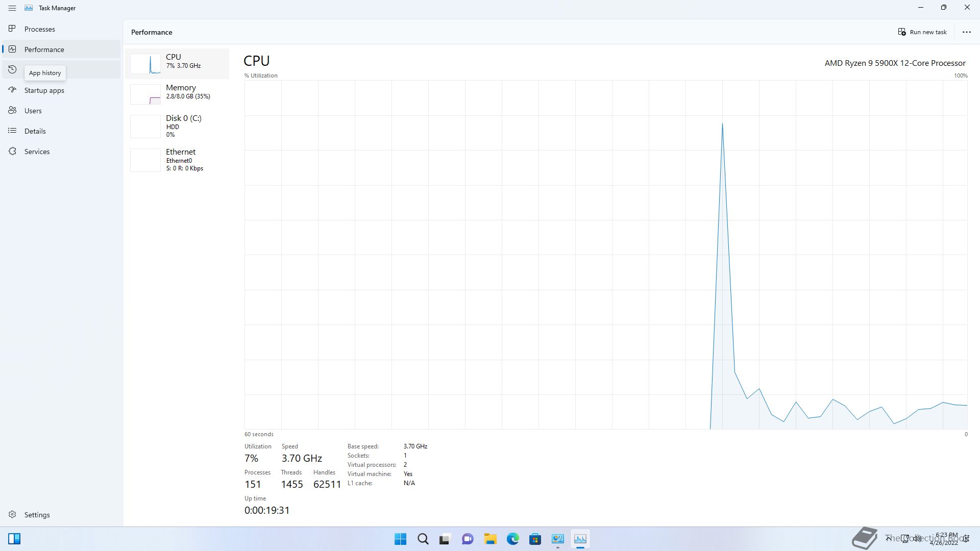
Task: Select Disk 0 (C:) performance item
Action: click(177, 126)
